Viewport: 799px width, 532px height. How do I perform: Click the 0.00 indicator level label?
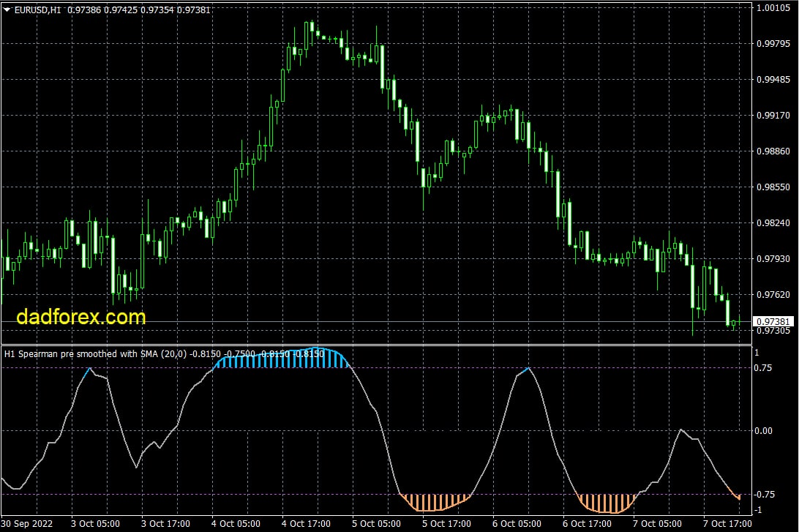[x=763, y=431]
